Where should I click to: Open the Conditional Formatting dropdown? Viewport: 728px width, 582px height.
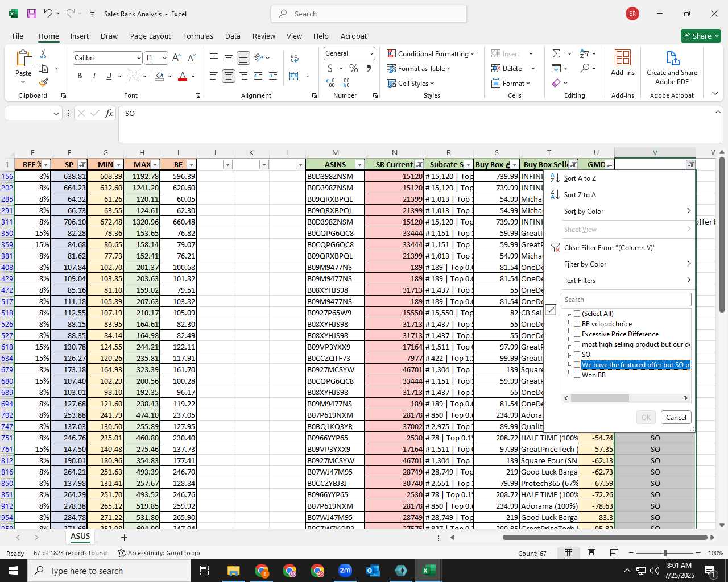431,53
